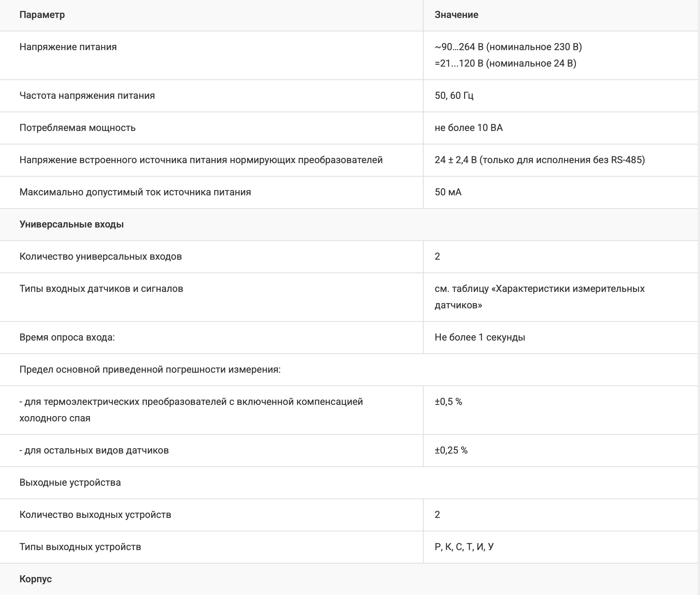The height and width of the screenshot is (595, 700).
Task: Click the Выходные устройства section row
Action: [x=70, y=482]
